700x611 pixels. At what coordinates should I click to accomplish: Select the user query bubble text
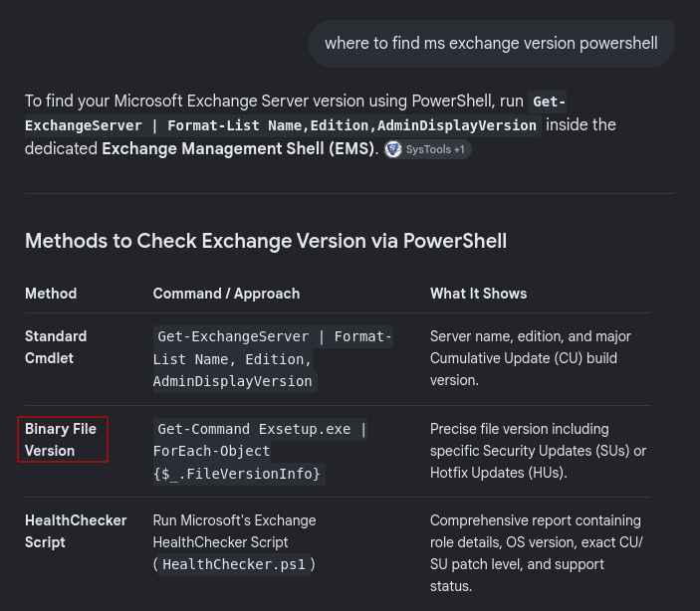[x=491, y=44]
